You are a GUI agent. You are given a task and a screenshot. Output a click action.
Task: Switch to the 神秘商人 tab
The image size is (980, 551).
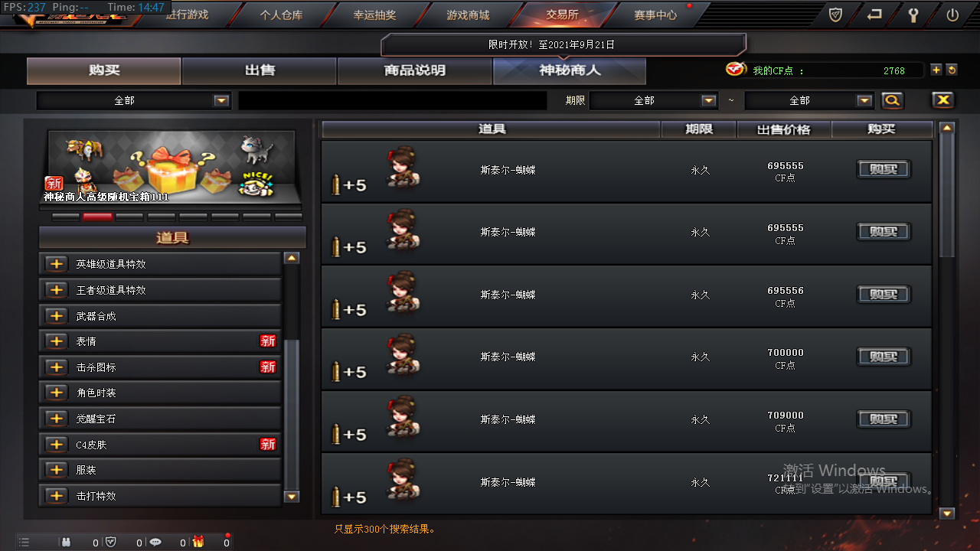coord(570,70)
